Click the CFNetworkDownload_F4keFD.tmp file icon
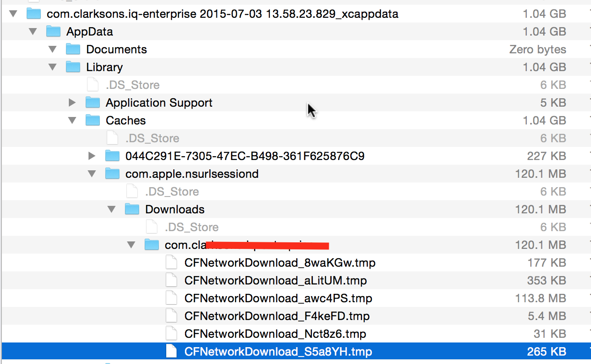Image resolution: width=591 pixels, height=364 pixels. 172,316
